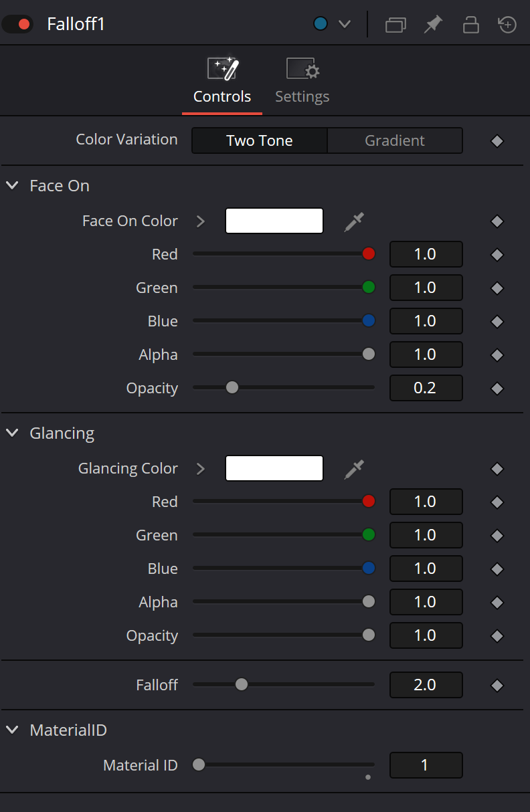This screenshot has width=530, height=812.
Task: Collapse the MaterialID section
Action: (12, 730)
